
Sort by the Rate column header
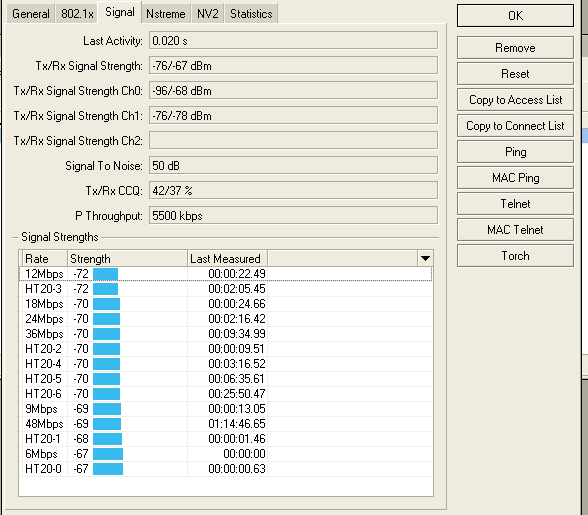[45, 258]
